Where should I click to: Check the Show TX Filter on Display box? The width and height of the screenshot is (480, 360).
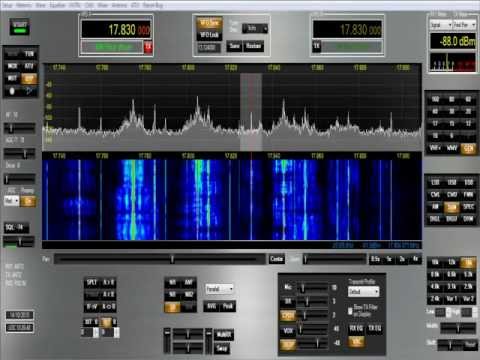click(x=350, y=311)
